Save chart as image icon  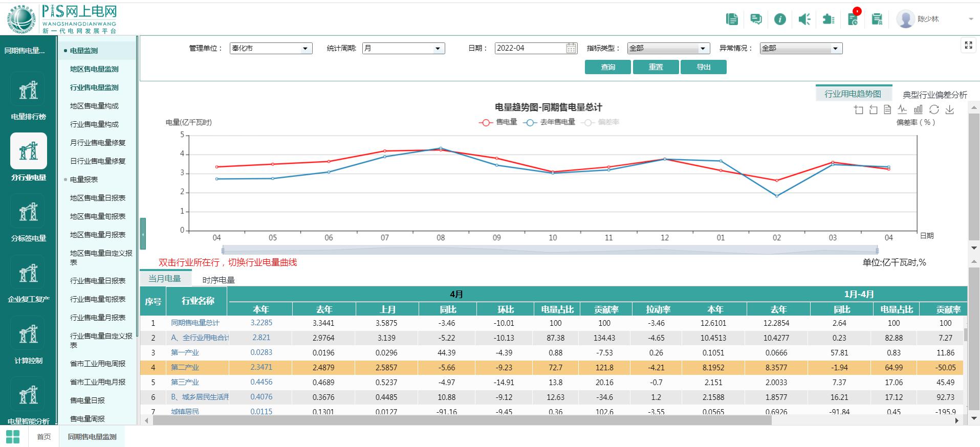pos(950,109)
